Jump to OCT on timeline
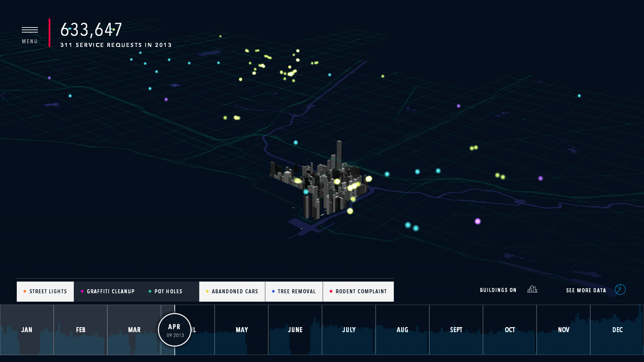This screenshot has width=644, height=362. point(510,330)
